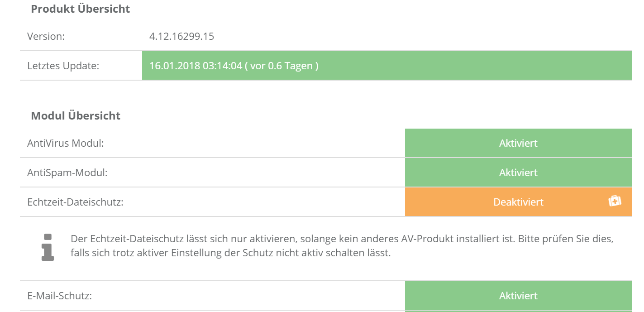Click the Echtzeit-Dateischutz info notice text
Viewport: 644px width, 312px height.
coord(342,246)
